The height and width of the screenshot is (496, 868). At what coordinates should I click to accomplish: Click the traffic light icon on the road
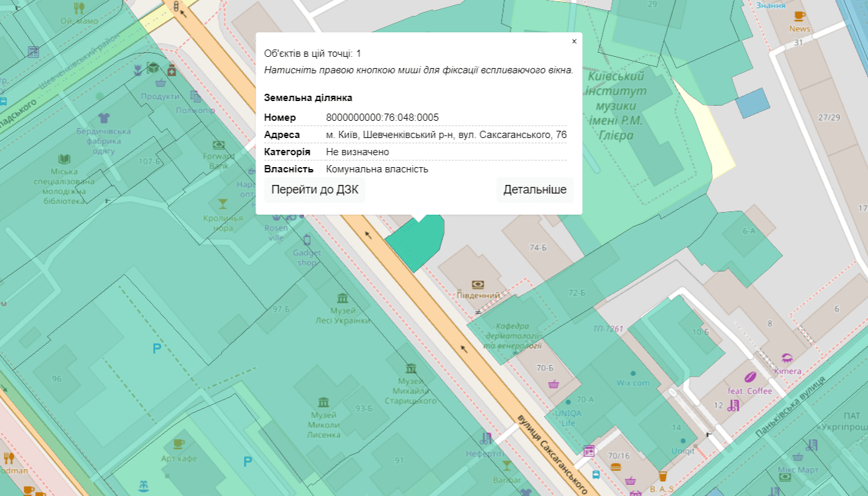[x=176, y=6]
